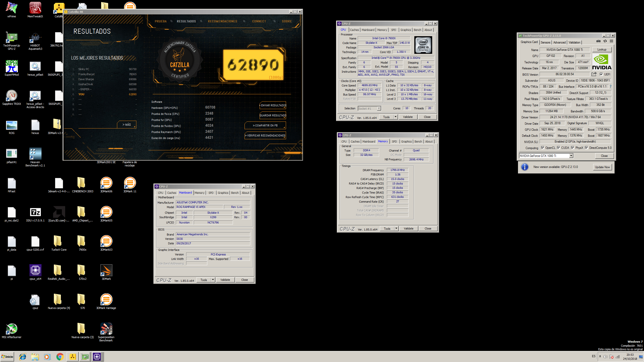Expand Tools dropdown arrow in CPU tab window
This screenshot has height=362, width=644.
395,117
